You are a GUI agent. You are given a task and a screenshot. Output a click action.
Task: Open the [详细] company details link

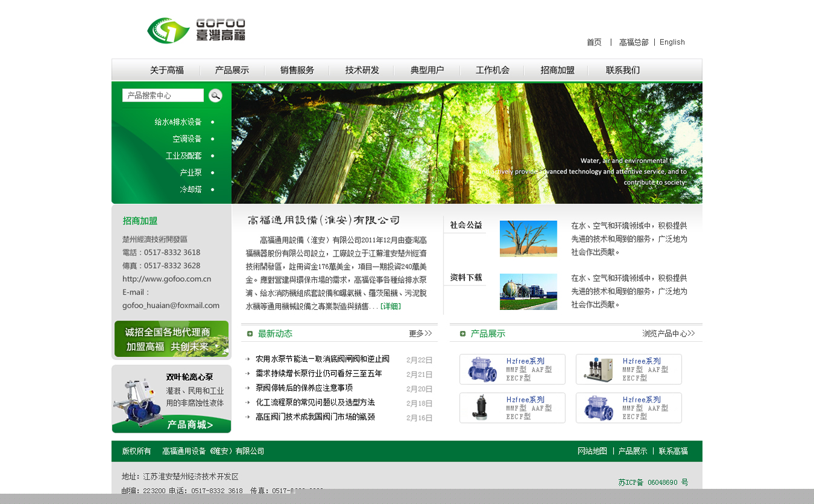pos(390,306)
